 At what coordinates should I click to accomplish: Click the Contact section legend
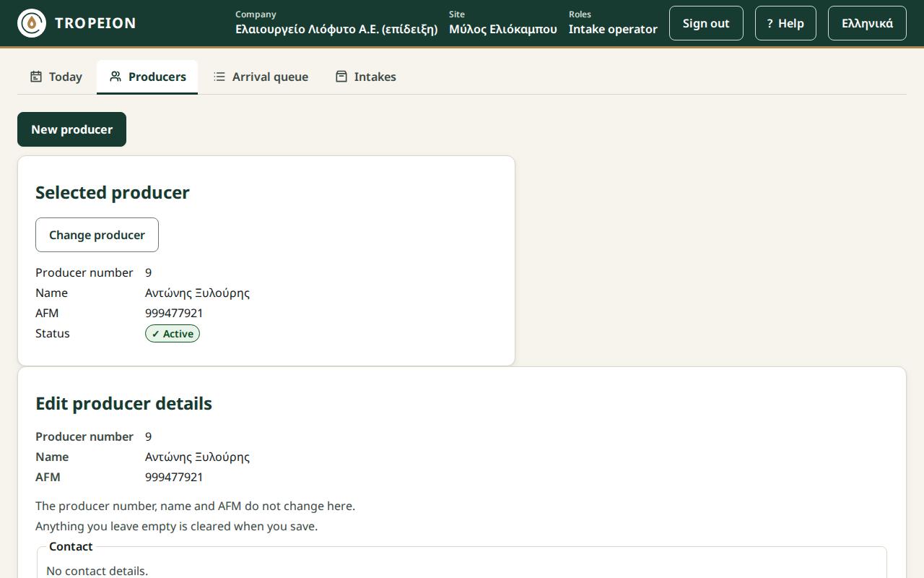[x=71, y=546]
